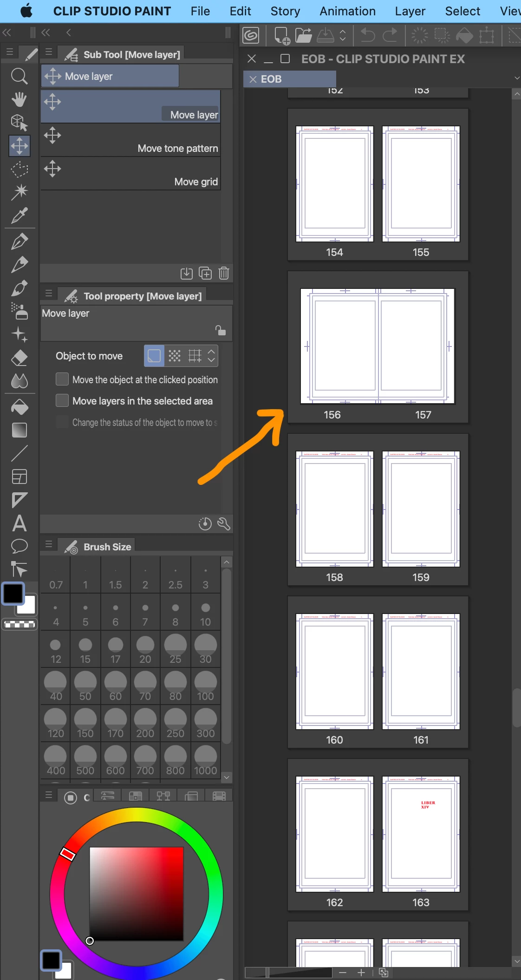Select the Move grid sub tool
This screenshot has width=521, height=980.
tap(130, 174)
